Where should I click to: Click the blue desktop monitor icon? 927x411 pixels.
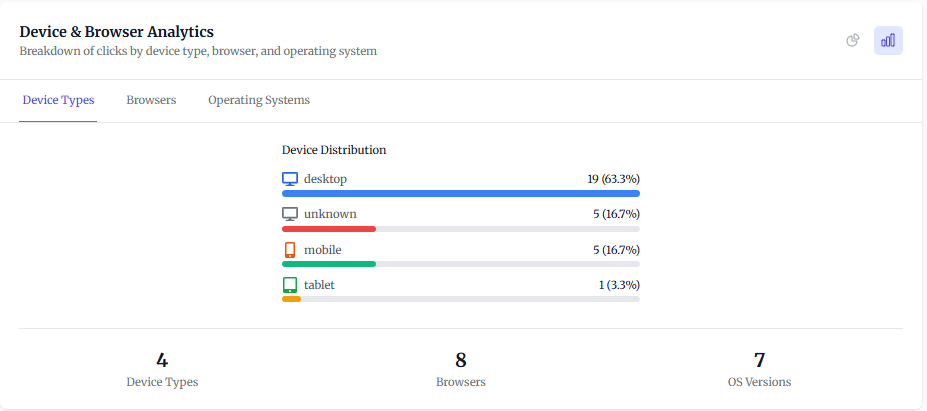coord(290,179)
